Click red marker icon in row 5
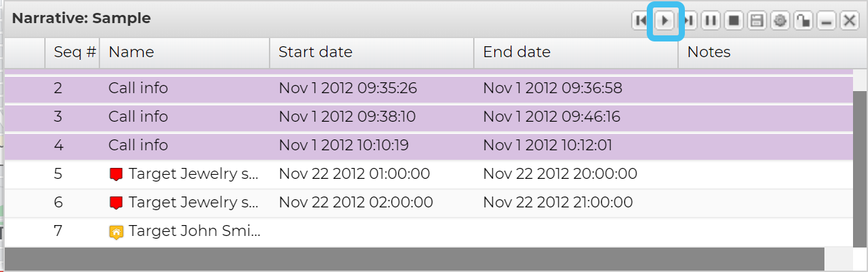The image size is (868, 272). tap(116, 174)
